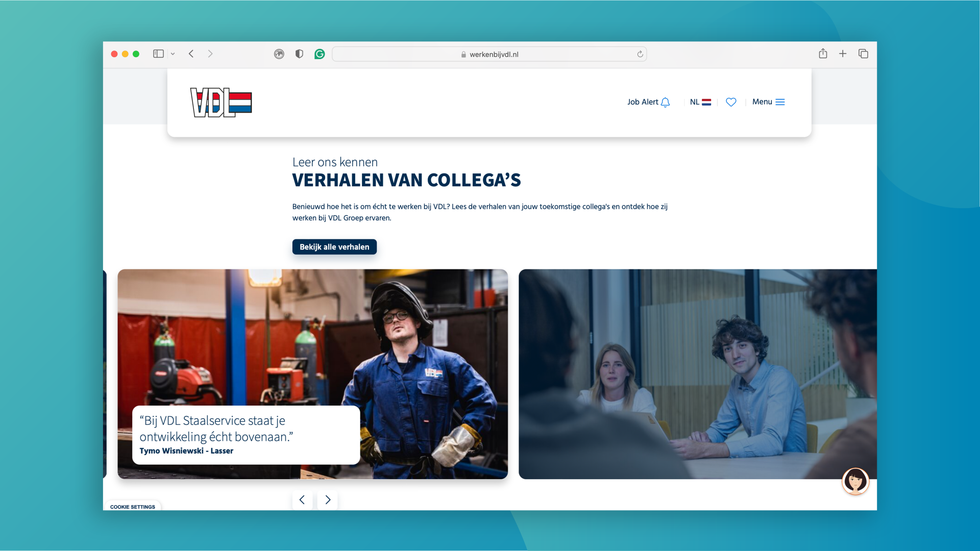Show next story with right arrow
980x551 pixels.
328,500
